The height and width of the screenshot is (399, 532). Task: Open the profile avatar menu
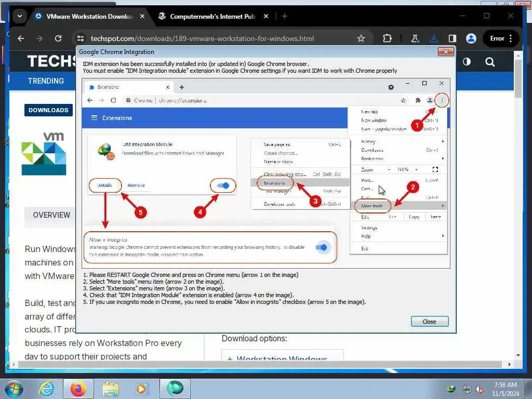click(x=471, y=38)
